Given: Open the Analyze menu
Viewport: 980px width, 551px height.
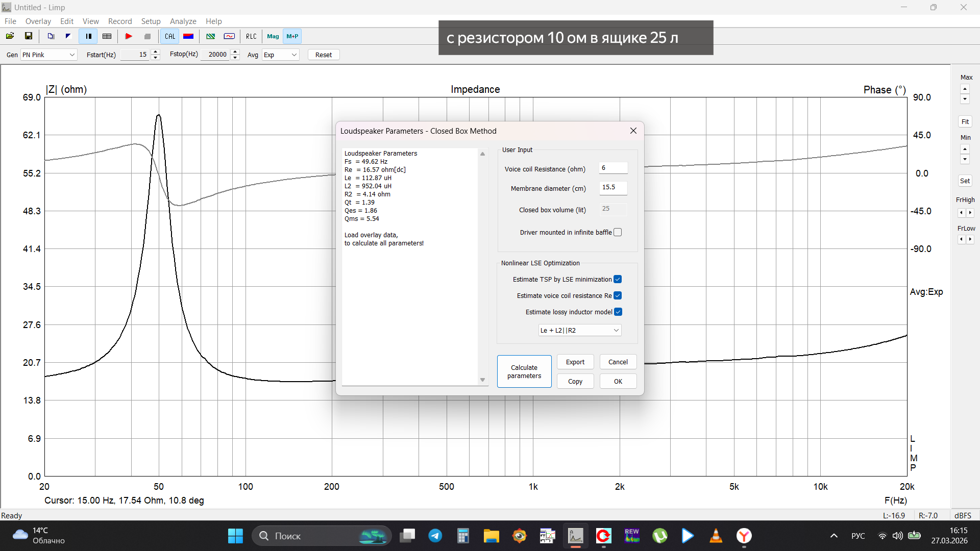Looking at the screenshot, I should pos(183,21).
